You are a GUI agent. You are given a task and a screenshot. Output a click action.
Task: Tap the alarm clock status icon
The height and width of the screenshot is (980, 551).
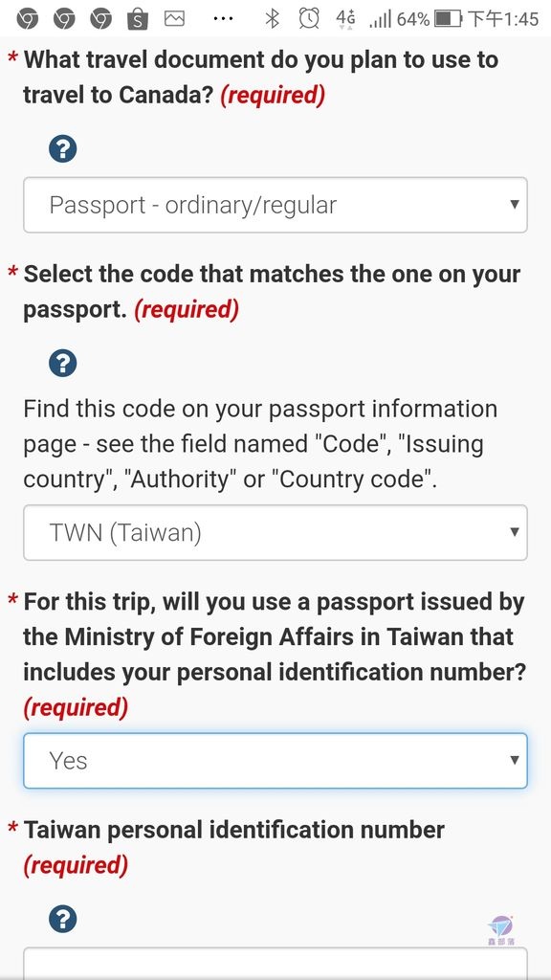click(309, 19)
